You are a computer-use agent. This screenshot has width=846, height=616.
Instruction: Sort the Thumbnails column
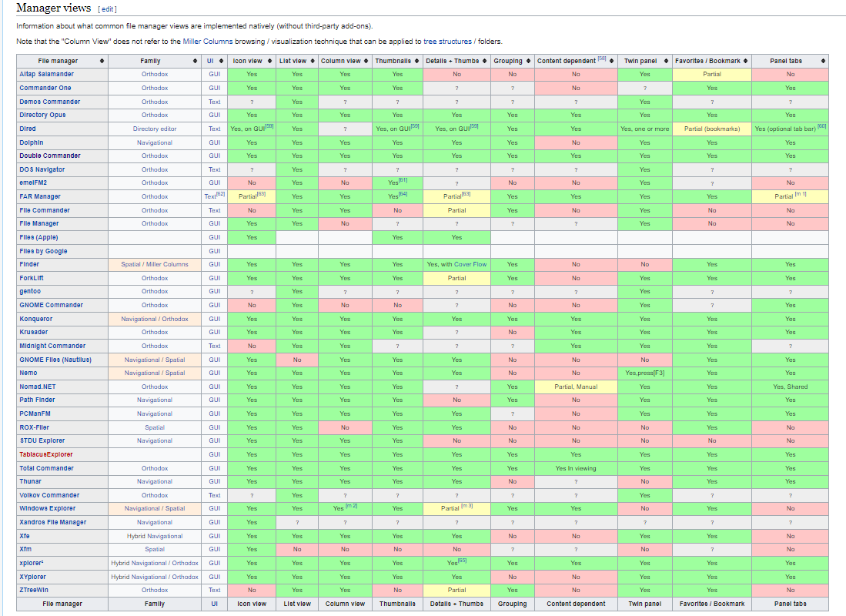click(x=416, y=61)
